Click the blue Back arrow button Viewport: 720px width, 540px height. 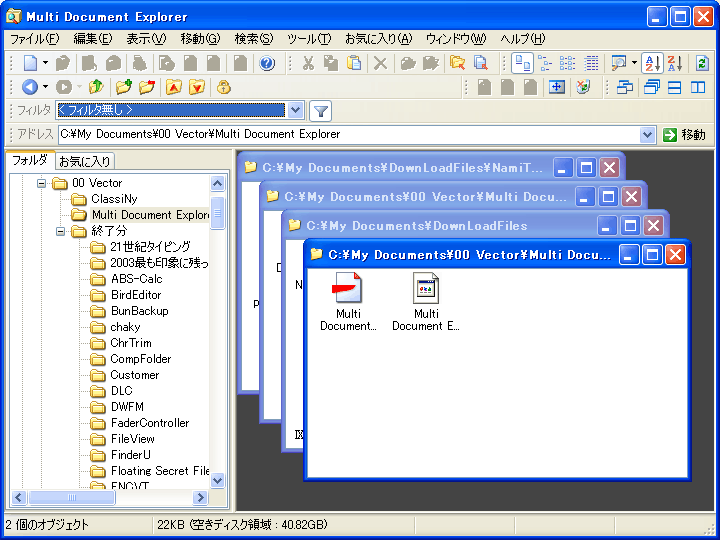click(x=30, y=87)
